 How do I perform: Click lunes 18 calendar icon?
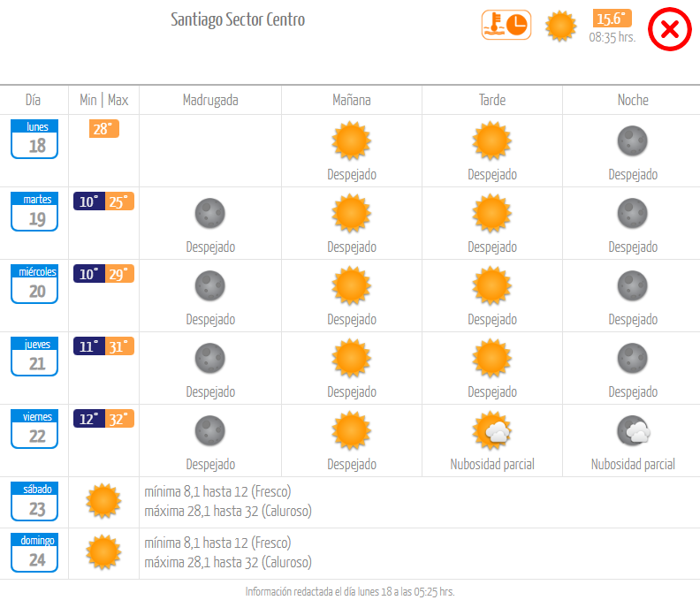34,139
